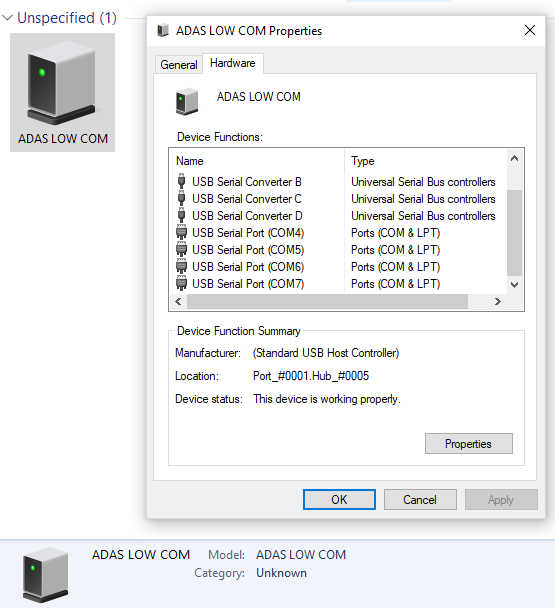Select the Hardware tab
555x608 pixels.
coord(233,63)
